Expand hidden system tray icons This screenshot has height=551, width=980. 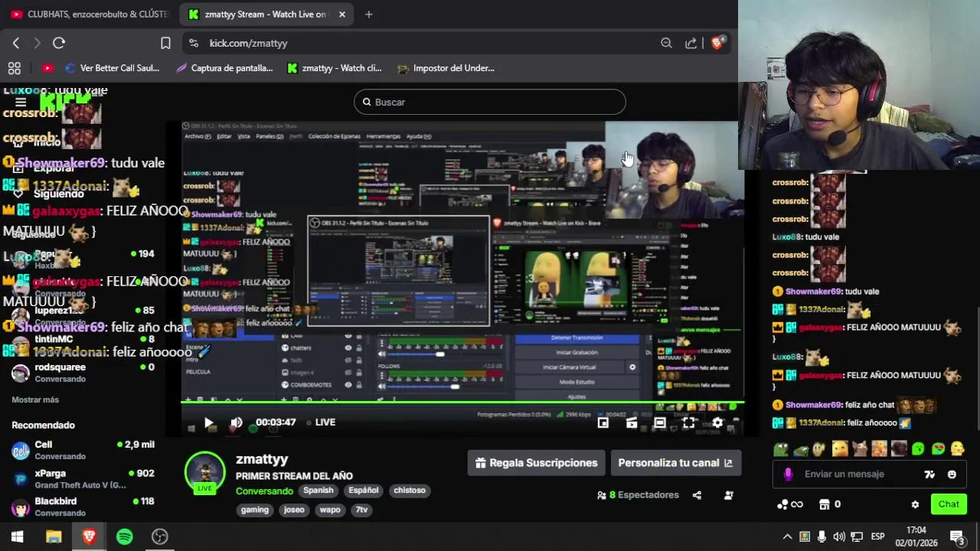(787, 536)
